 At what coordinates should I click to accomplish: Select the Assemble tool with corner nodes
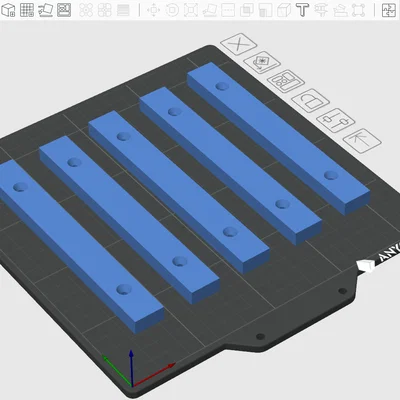[359, 10]
